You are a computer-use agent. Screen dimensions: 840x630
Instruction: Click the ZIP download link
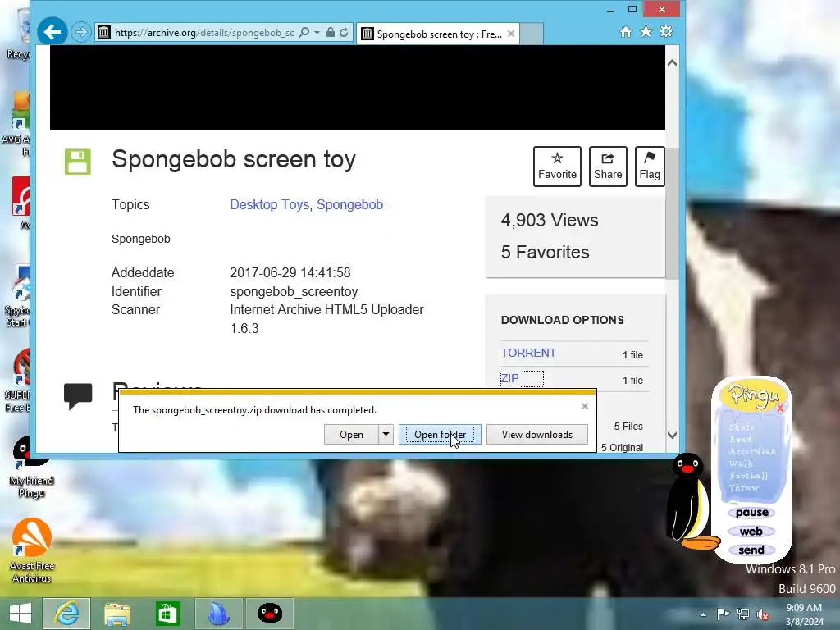tap(509, 378)
